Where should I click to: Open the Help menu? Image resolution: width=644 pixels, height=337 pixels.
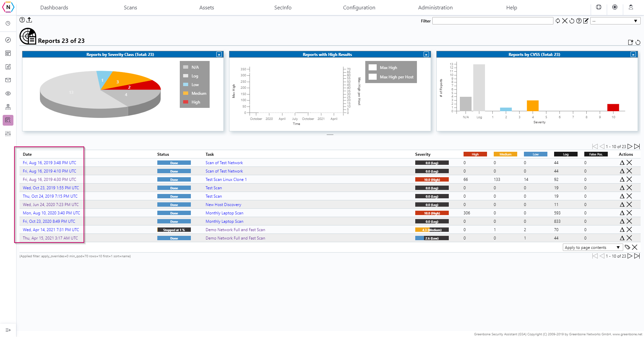click(512, 7)
